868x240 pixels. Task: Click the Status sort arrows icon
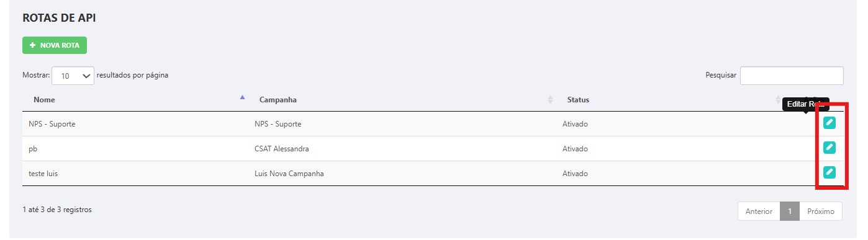coord(779,100)
